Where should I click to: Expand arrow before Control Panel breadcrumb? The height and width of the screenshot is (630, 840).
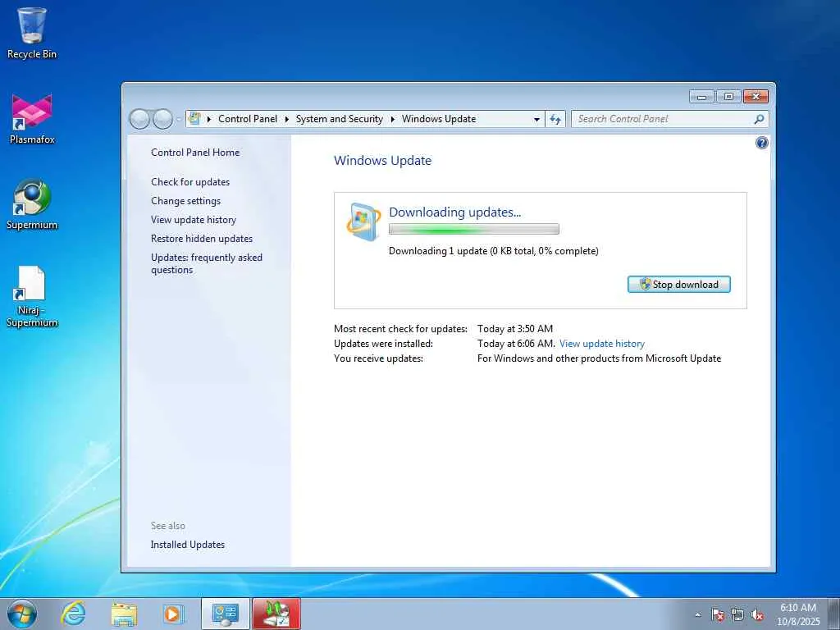(209, 119)
